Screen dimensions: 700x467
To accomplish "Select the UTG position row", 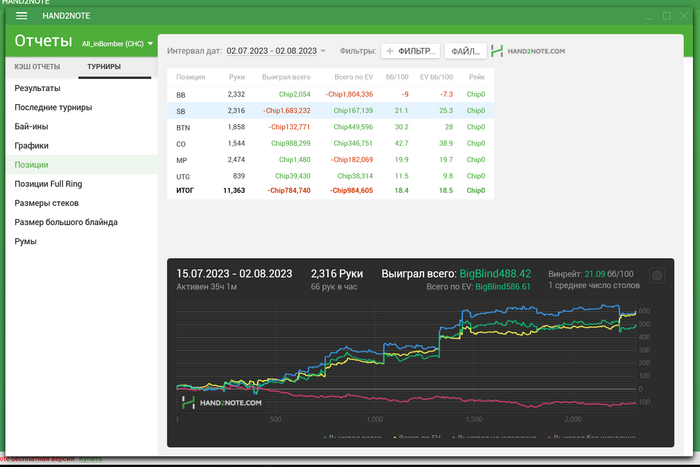I will (330, 176).
